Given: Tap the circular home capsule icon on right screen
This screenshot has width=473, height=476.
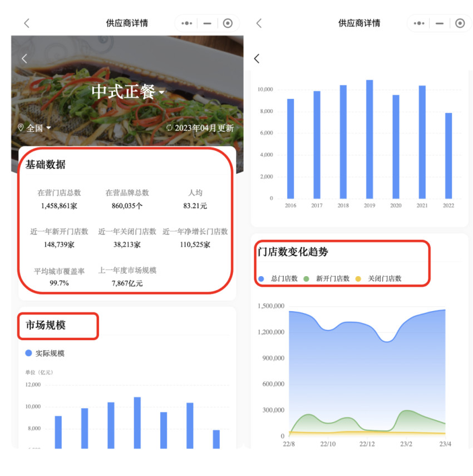Looking at the screenshot, I should (460, 23).
